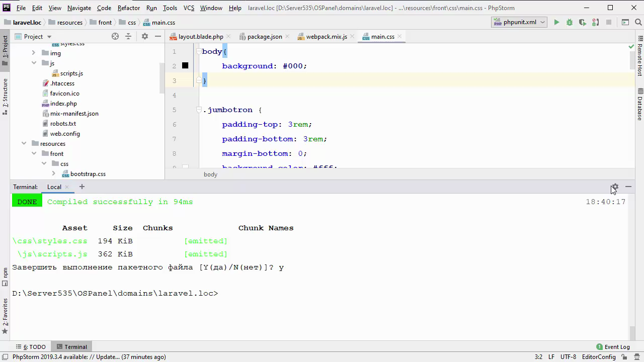Toggle the Terminal tool window button

point(72,347)
